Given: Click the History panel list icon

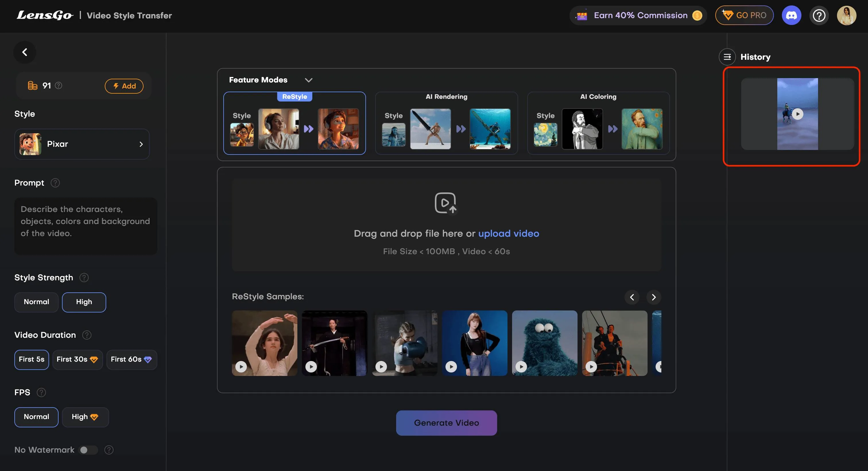Looking at the screenshot, I should [x=727, y=57].
